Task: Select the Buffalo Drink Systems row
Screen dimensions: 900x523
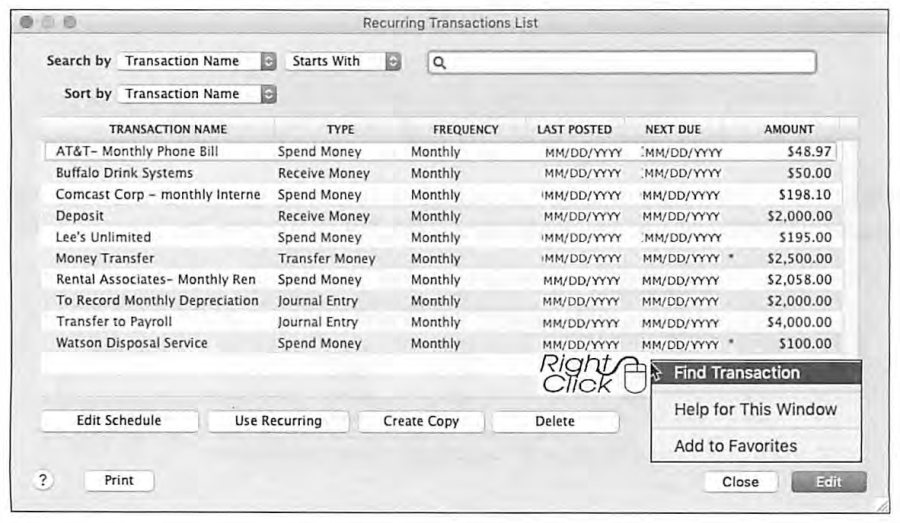Action: (x=440, y=173)
